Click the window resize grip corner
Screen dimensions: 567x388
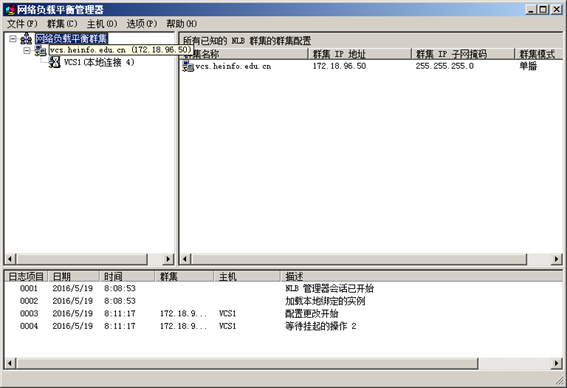pyautogui.click(x=560, y=381)
